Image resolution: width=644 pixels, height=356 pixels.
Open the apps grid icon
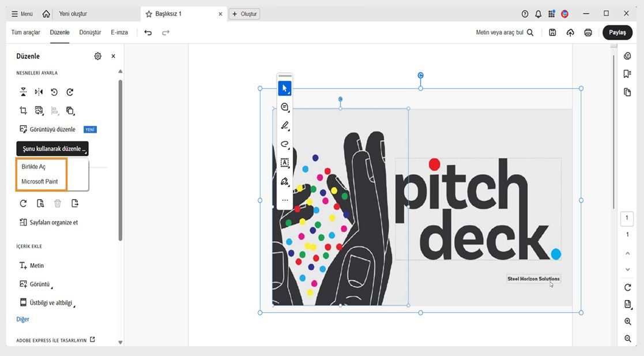tap(552, 14)
